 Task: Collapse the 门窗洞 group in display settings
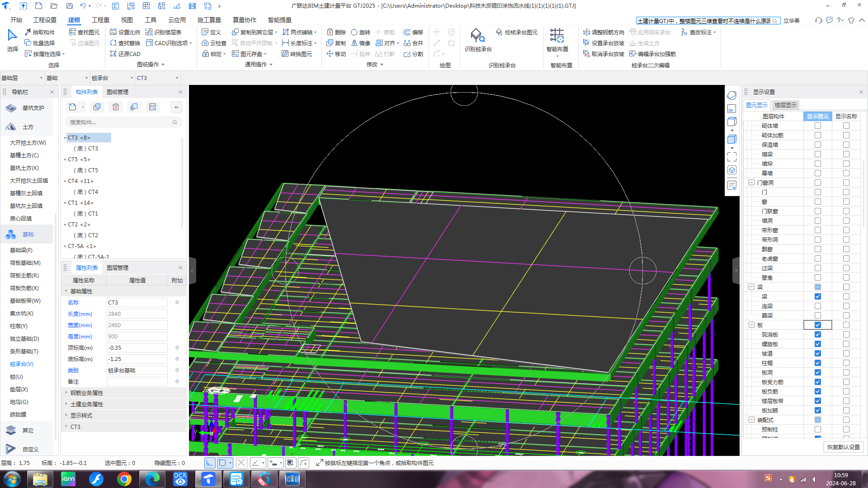coord(751,183)
